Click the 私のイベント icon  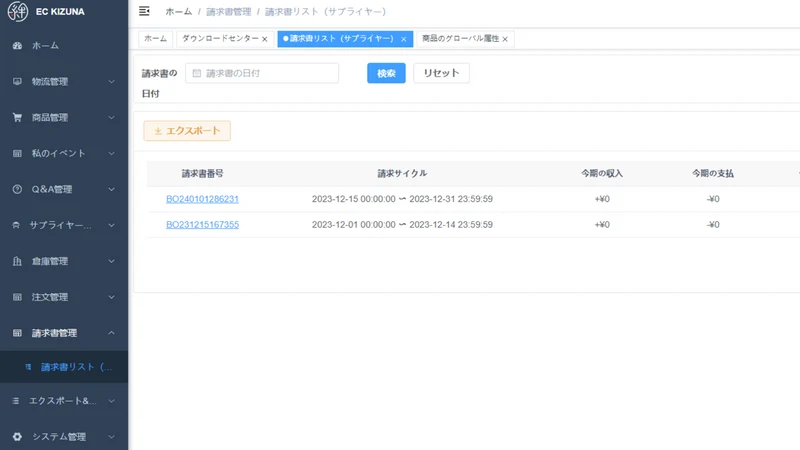(17, 153)
